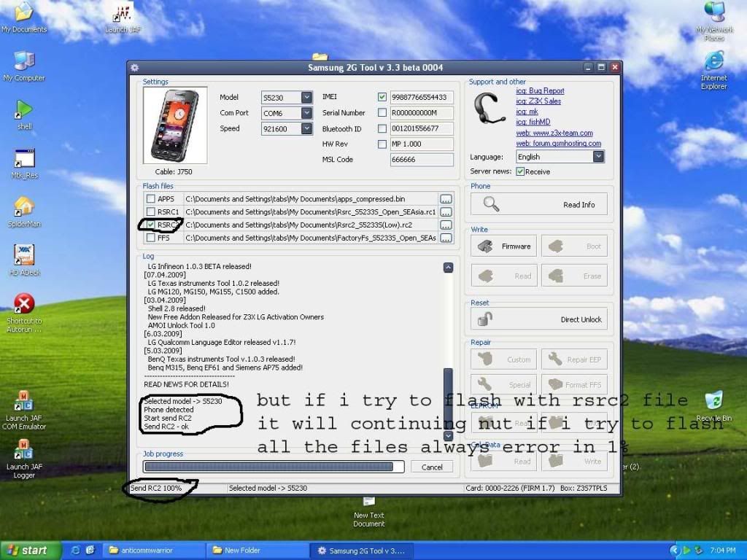The image size is (747, 560).
Task: Click the headset support icon
Action: [x=489, y=108]
